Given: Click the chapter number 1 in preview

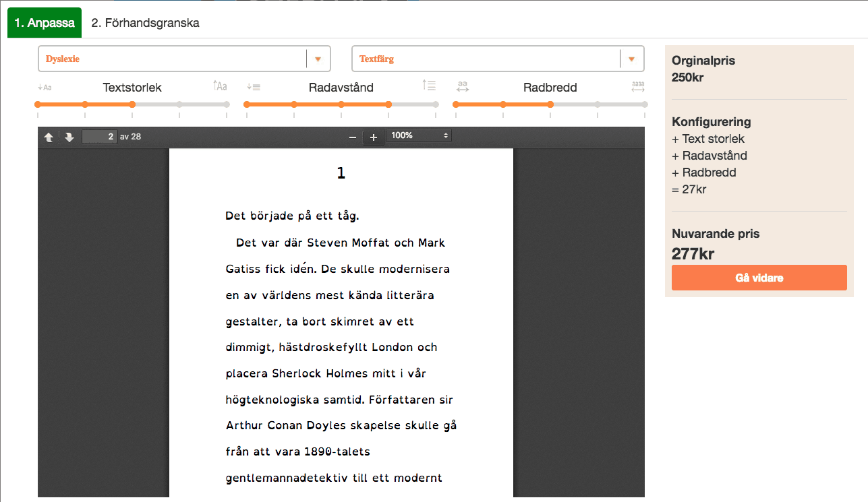Looking at the screenshot, I should point(341,173).
